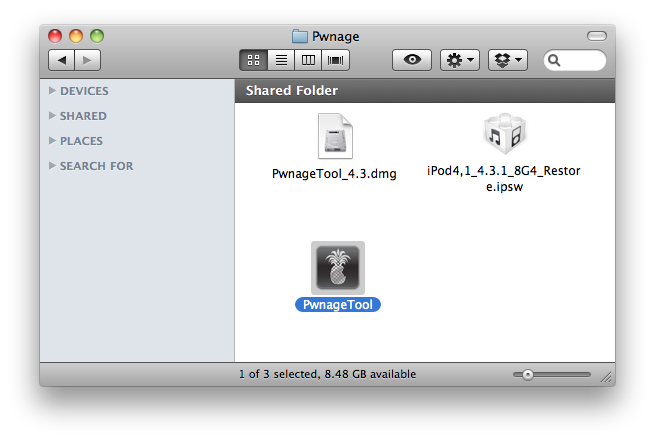Open the Dropbox dropdown menu
Image resolution: width=655 pixels, height=441 pixels.
tap(507, 60)
